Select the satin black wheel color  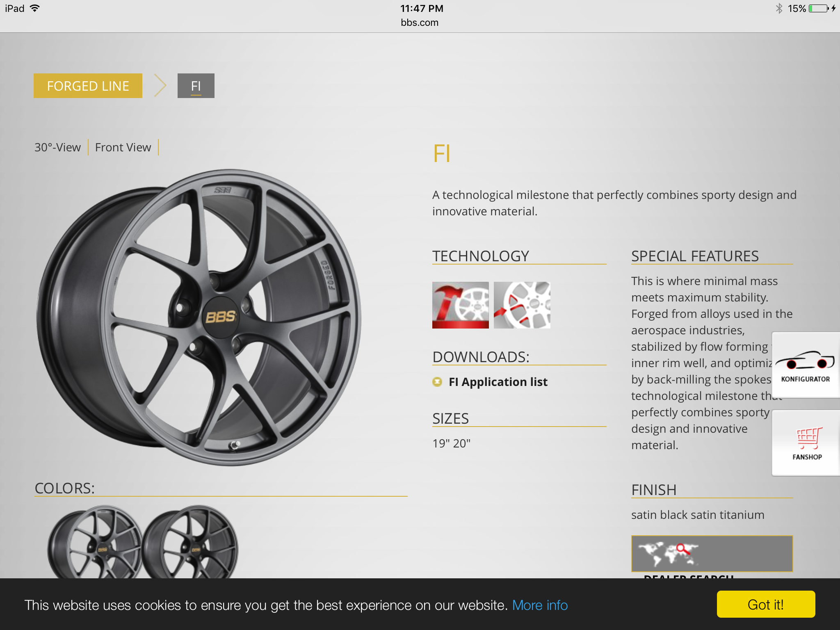pos(190,542)
